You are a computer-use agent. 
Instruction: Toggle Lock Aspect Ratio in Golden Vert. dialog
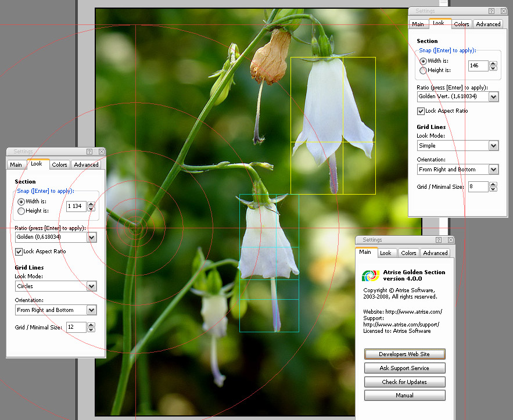point(421,111)
